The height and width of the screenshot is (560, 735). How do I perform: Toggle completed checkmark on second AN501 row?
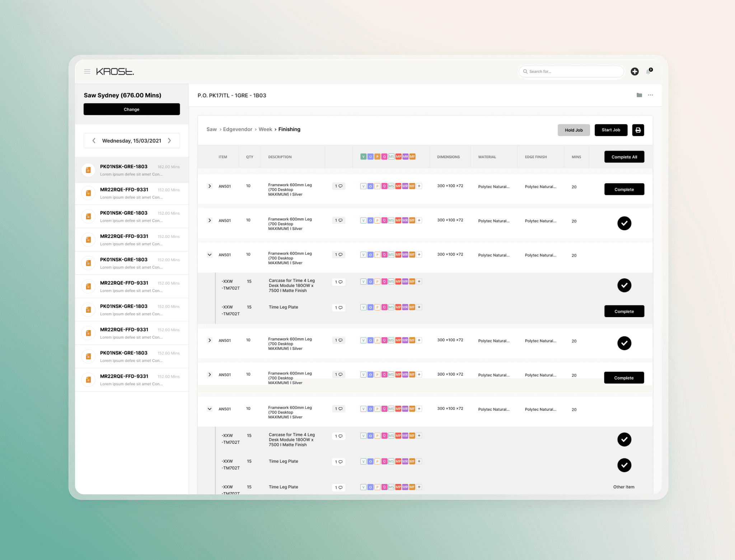(624, 223)
